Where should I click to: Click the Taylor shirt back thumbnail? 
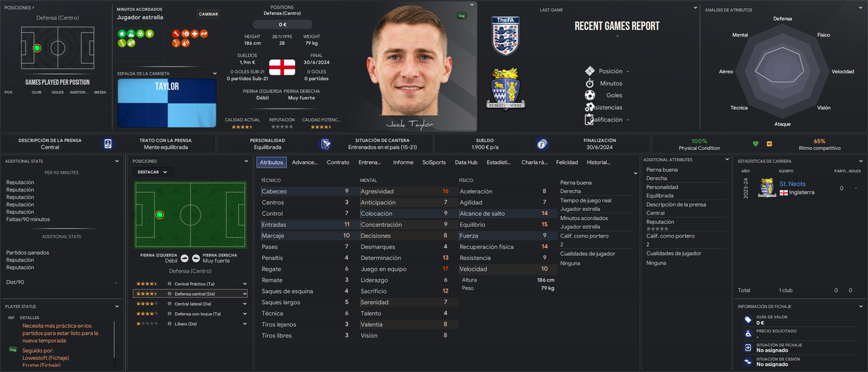(167, 102)
